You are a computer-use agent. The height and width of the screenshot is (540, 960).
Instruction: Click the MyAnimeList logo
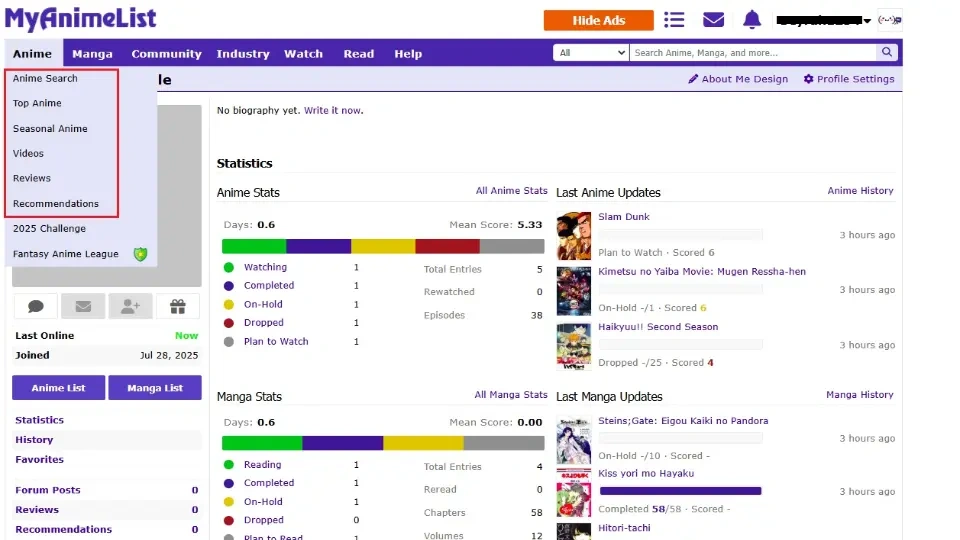(81, 19)
